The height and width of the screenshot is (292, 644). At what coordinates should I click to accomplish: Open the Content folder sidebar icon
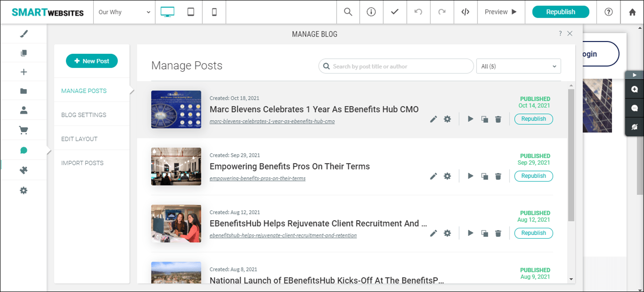coord(24,91)
